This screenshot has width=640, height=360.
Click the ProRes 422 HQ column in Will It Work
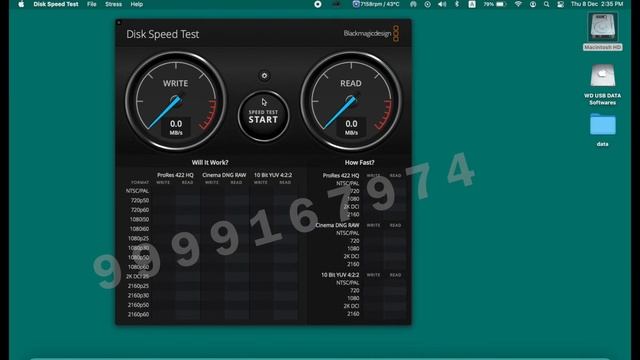pos(175,175)
